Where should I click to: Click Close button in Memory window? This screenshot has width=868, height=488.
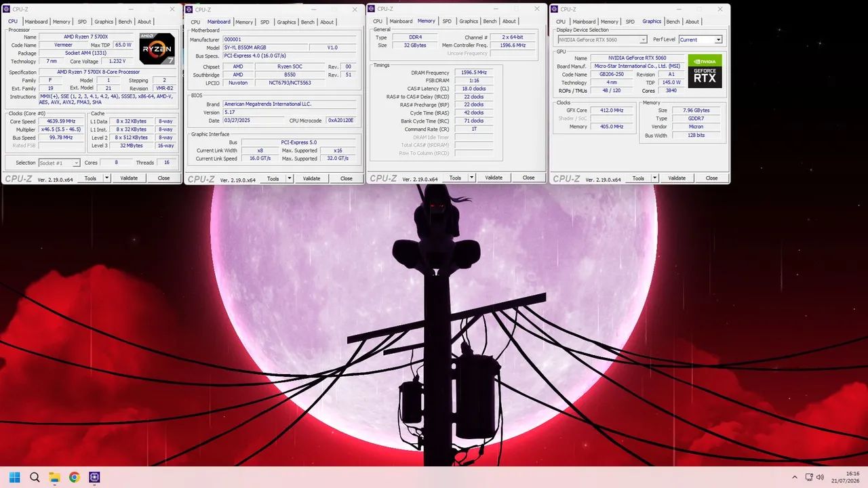[528, 178]
